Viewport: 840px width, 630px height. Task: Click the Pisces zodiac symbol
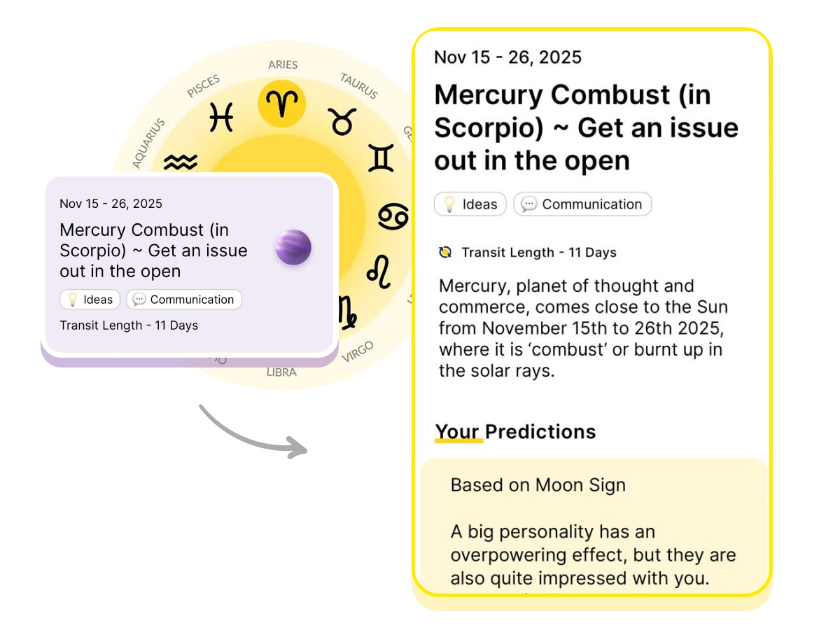(x=221, y=117)
